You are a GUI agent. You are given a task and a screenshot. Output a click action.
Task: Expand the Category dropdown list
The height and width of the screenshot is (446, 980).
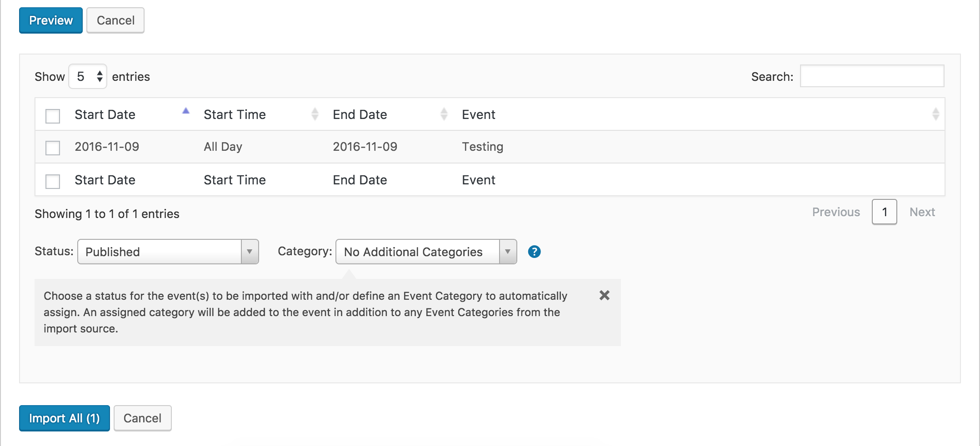pyautogui.click(x=426, y=252)
